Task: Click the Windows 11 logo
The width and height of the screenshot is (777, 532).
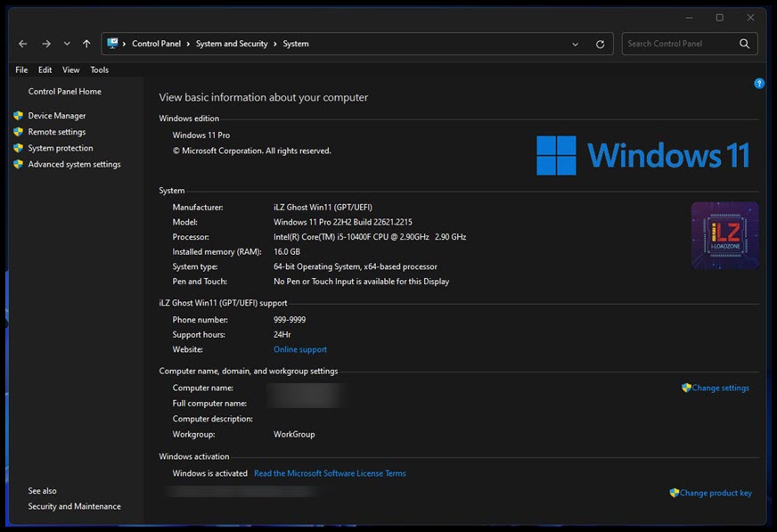Action: click(643, 155)
